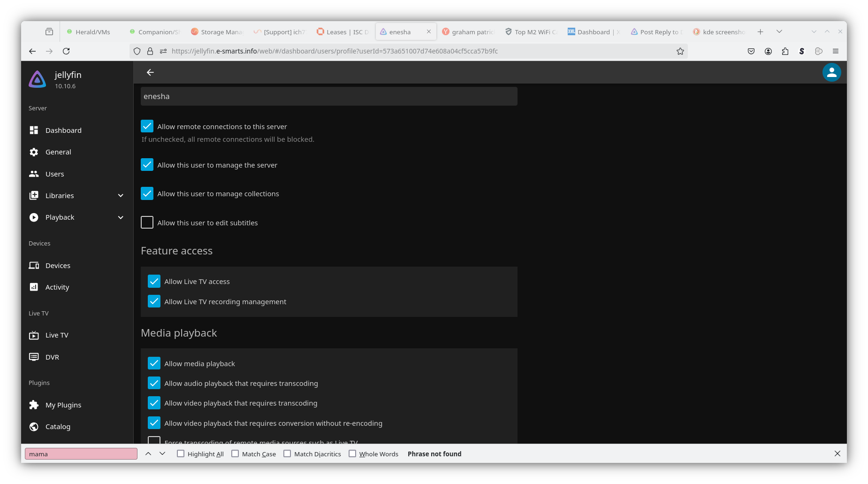868x484 pixels.
Task: Open the list all tabs dropdown
Action: pyautogui.click(x=779, y=32)
